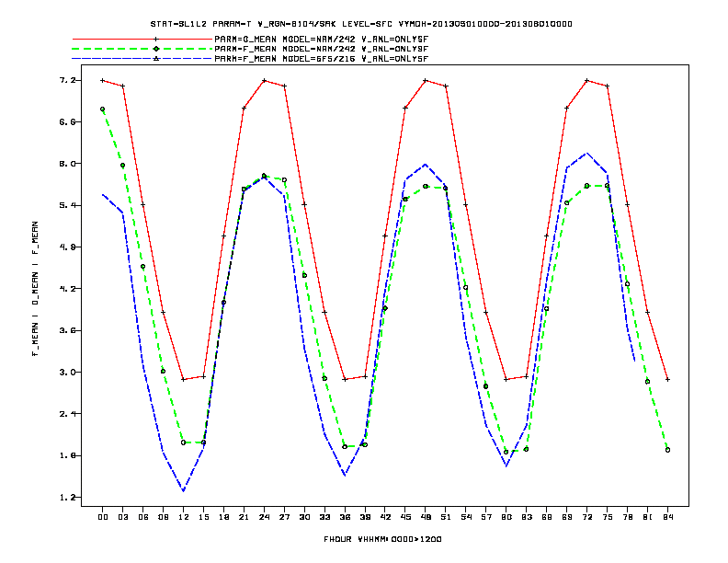Image resolution: width=728 pixels, height=563 pixels.
Task: Click the blue line minimum at hour 12
Action: click(x=184, y=490)
